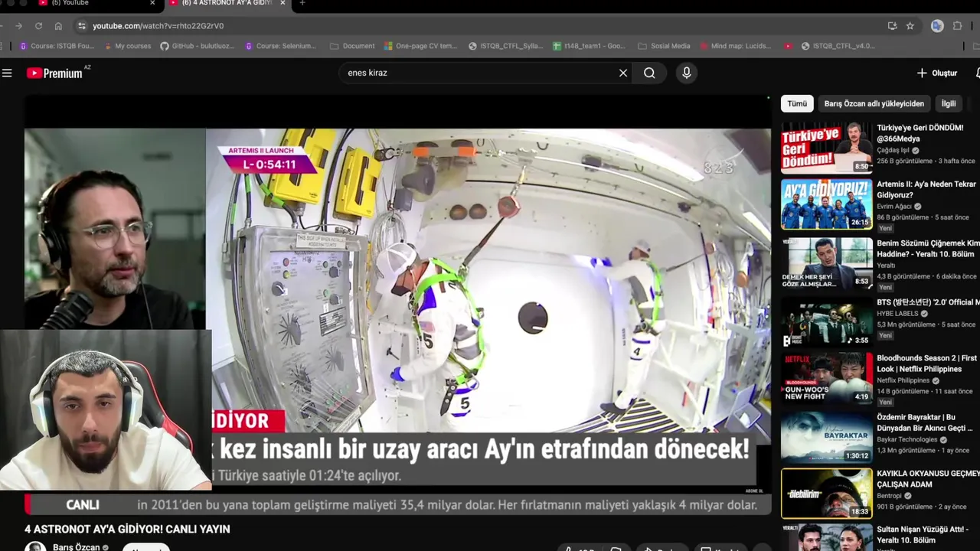Click title 'Artemis II: Ay'a Neden Tekrar Gidiyoruz?'
The width and height of the screenshot is (980, 551).
tap(926, 190)
